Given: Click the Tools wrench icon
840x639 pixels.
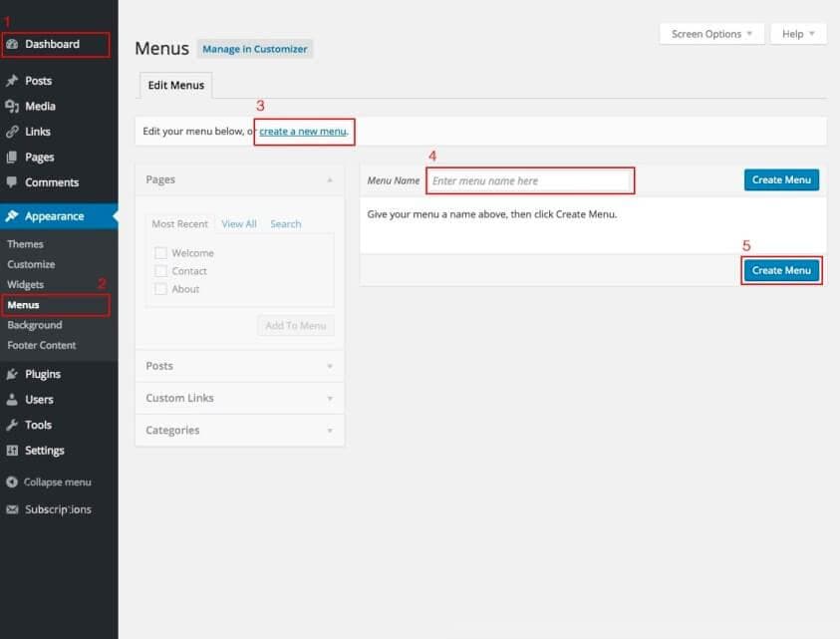Looking at the screenshot, I should click(12, 426).
